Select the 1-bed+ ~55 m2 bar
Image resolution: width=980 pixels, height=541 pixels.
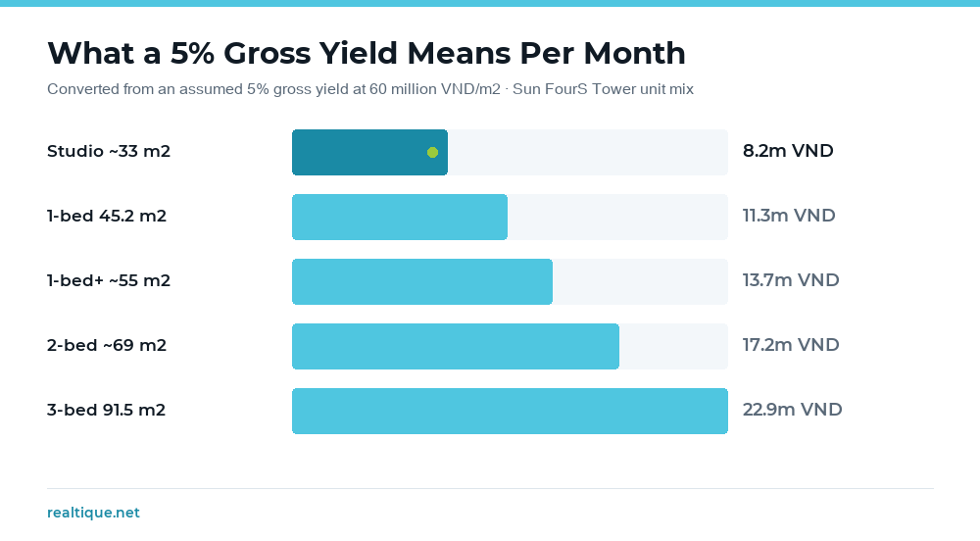421,281
